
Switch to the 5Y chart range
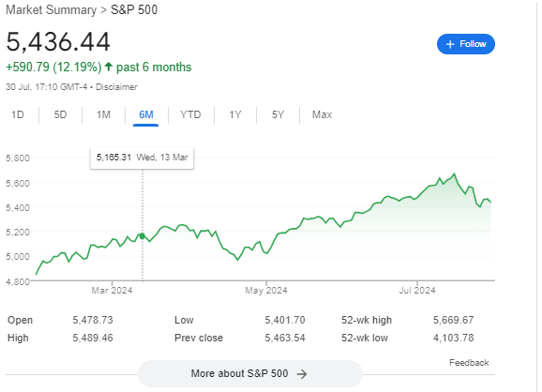point(278,114)
